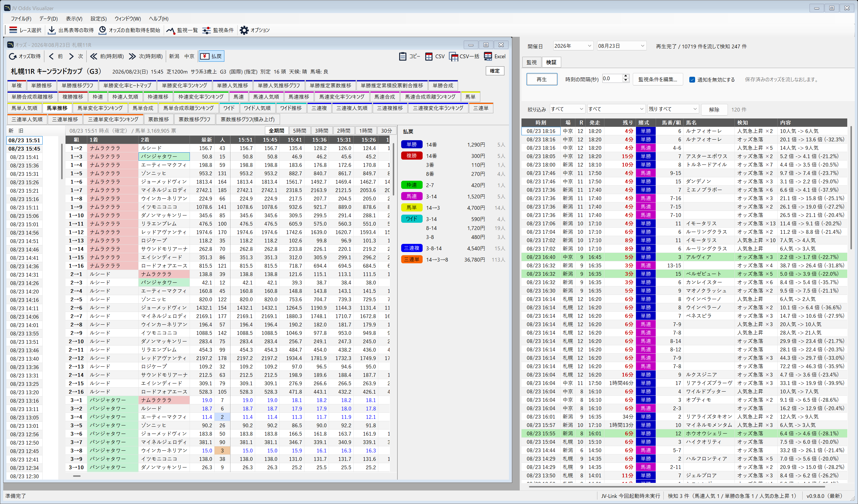Screen dimensions: 858x504
Task: Start オッズの自動取得 with the clock icon
Action: (x=102, y=30)
